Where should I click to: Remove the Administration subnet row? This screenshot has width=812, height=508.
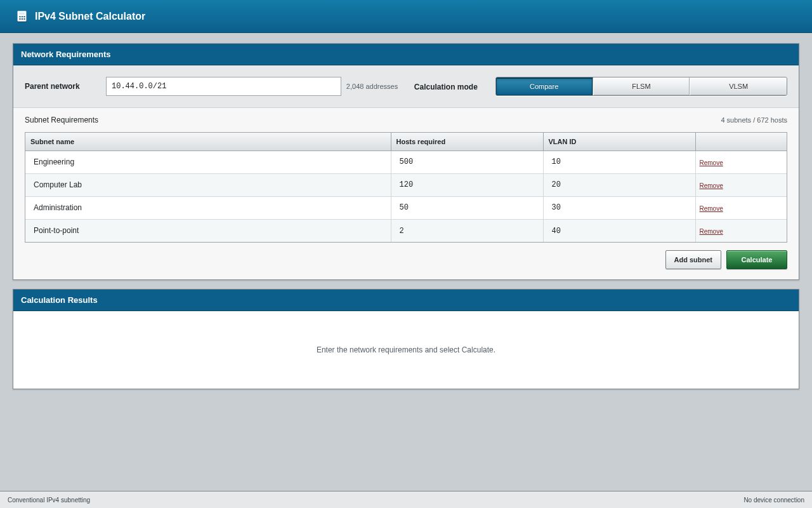coord(711,208)
